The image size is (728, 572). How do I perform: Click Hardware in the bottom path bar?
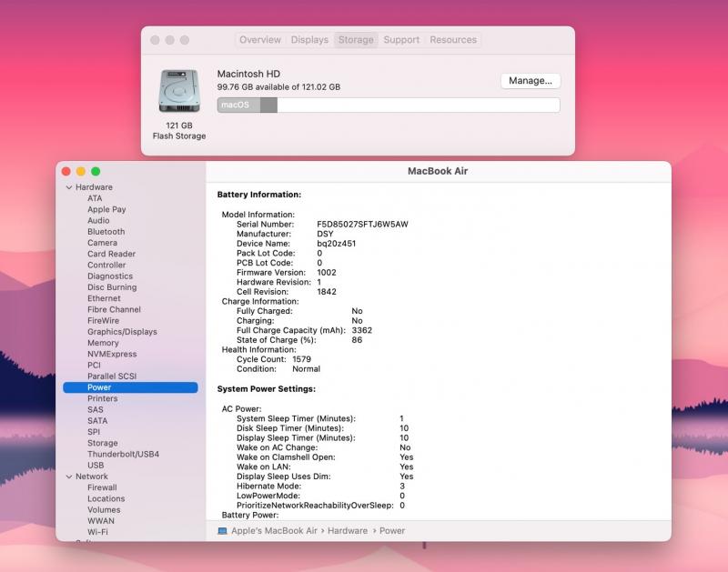(348, 531)
